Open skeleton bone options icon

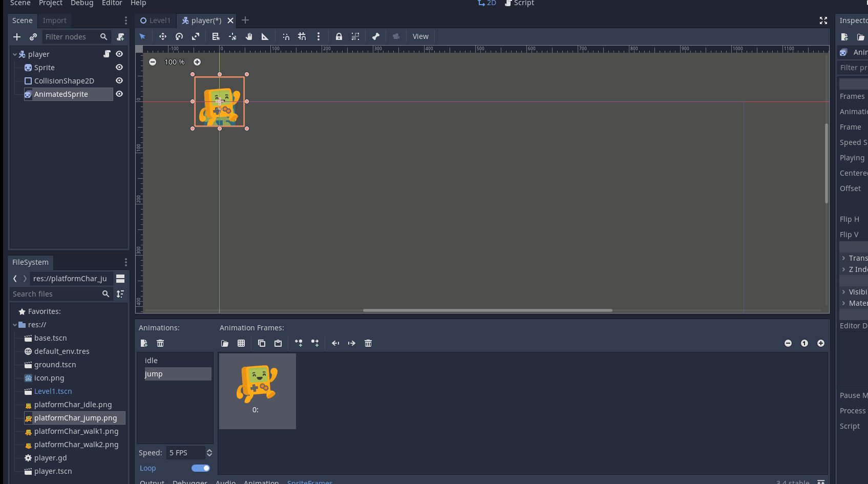(376, 36)
